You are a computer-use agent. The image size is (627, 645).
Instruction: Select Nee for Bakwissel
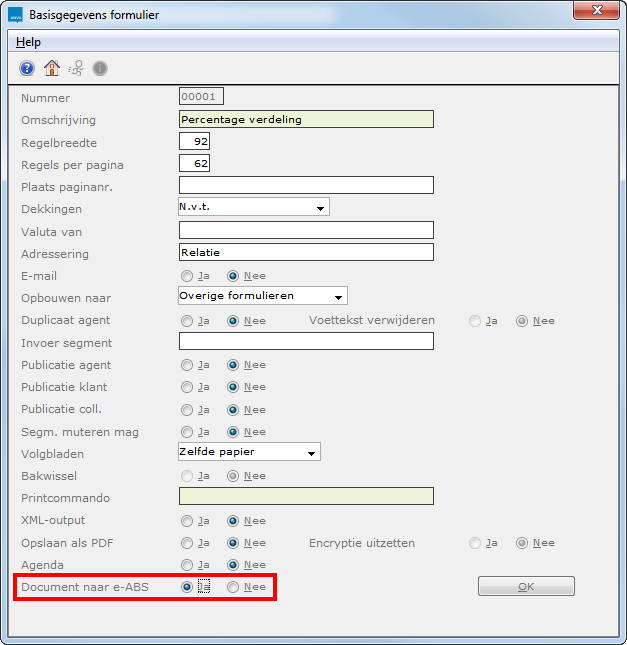click(233, 476)
